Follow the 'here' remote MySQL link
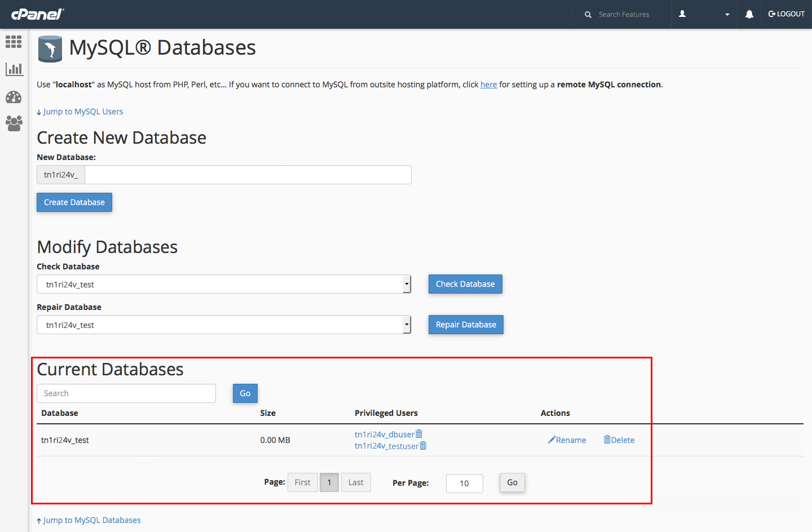This screenshot has height=532, width=812. coord(488,85)
